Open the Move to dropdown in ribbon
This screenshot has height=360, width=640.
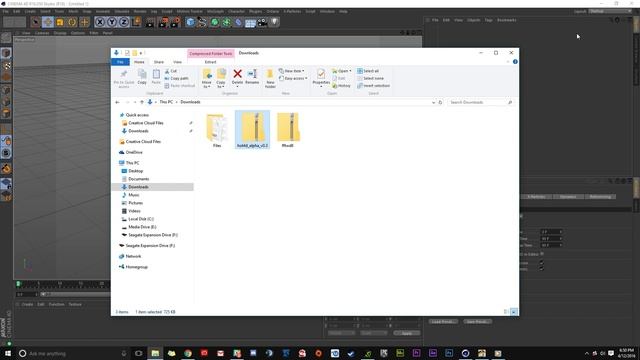click(207, 78)
